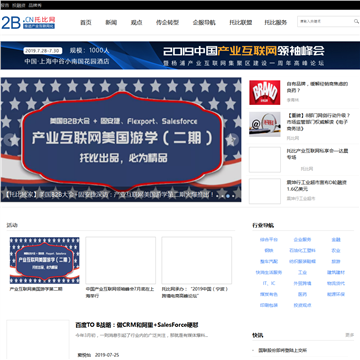Select the 外贸跨境 industry link
This screenshot has height=360, width=360.
[x=302, y=283]
